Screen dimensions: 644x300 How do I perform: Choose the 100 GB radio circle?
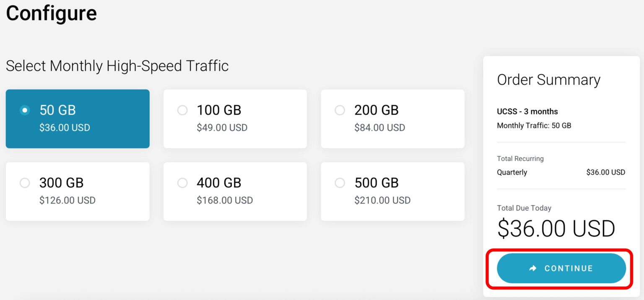click(x=182, y=110)
